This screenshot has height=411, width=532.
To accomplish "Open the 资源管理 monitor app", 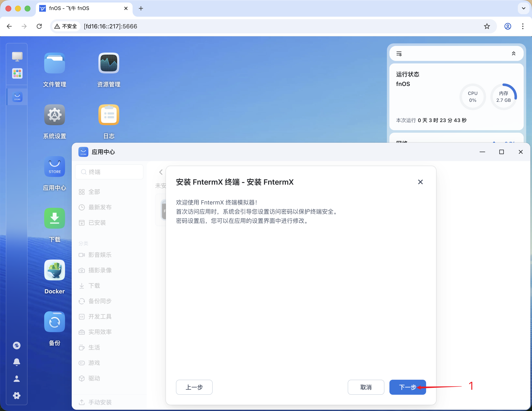I will [109, 63].
